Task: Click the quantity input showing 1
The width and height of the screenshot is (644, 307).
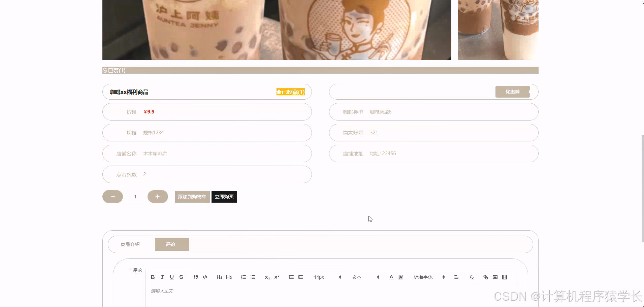Action: 135,197
